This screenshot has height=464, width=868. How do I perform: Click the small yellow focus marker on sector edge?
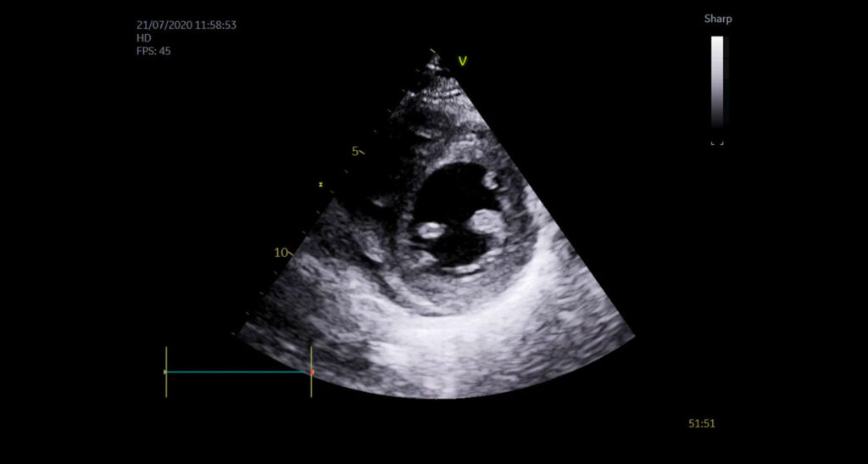coord(320,184)
